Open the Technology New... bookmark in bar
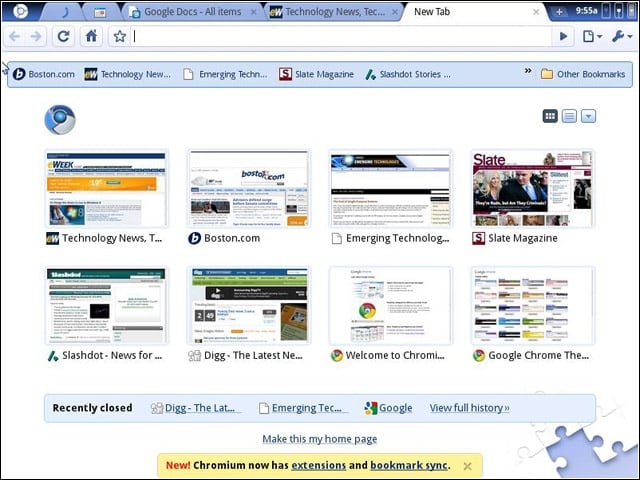The image size is (640, 480). pos(127,74)
